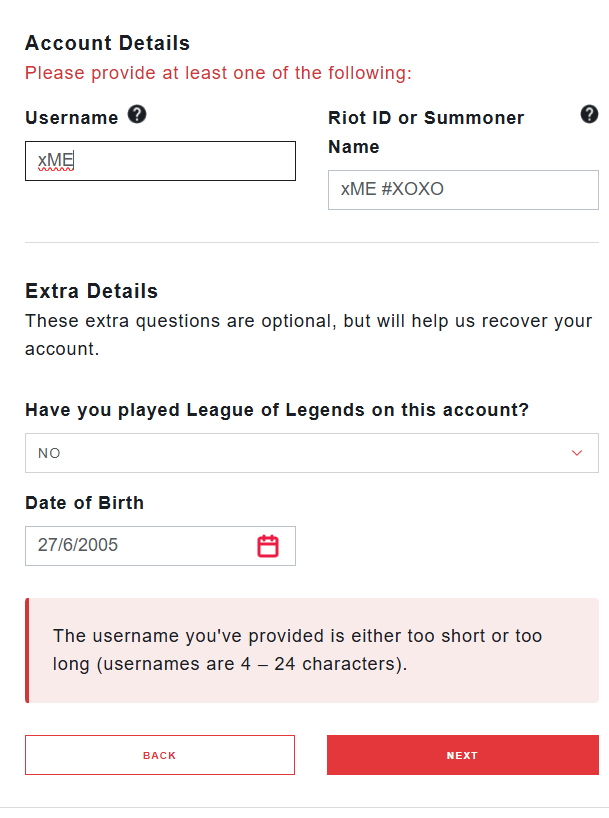Click the 'Date of Birth' label
Viewport: 609px width, 818px height.
(84, 503)
